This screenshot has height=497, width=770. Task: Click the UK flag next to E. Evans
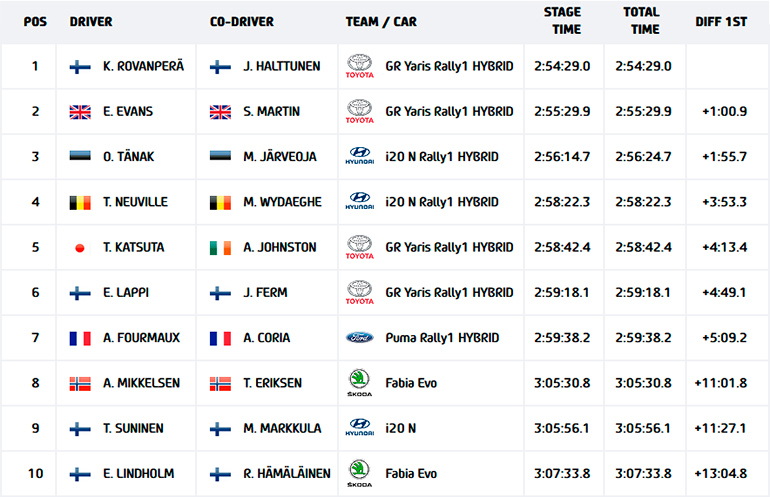click(80, 112)
